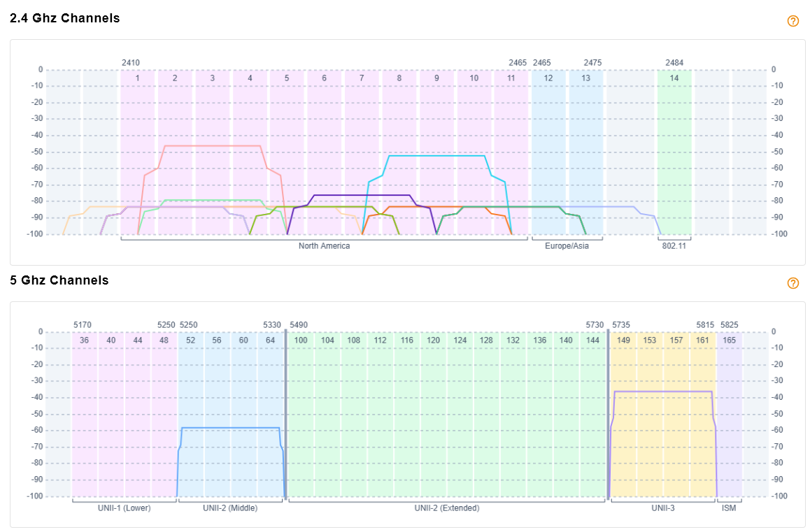Click channel 120 label in 5 GHz chart
Screen dimensions: 810x532
pyautogui.click(x=434, y=340)
